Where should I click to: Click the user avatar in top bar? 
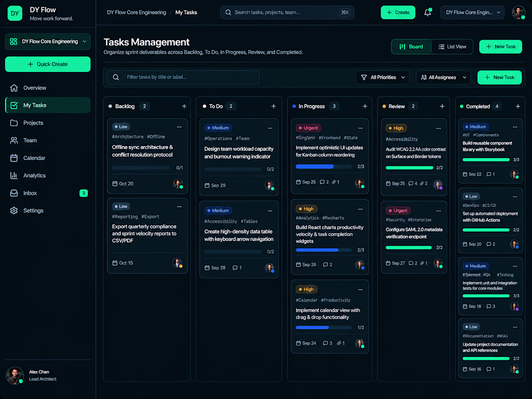pyautogui.click(x=518, y=13)
